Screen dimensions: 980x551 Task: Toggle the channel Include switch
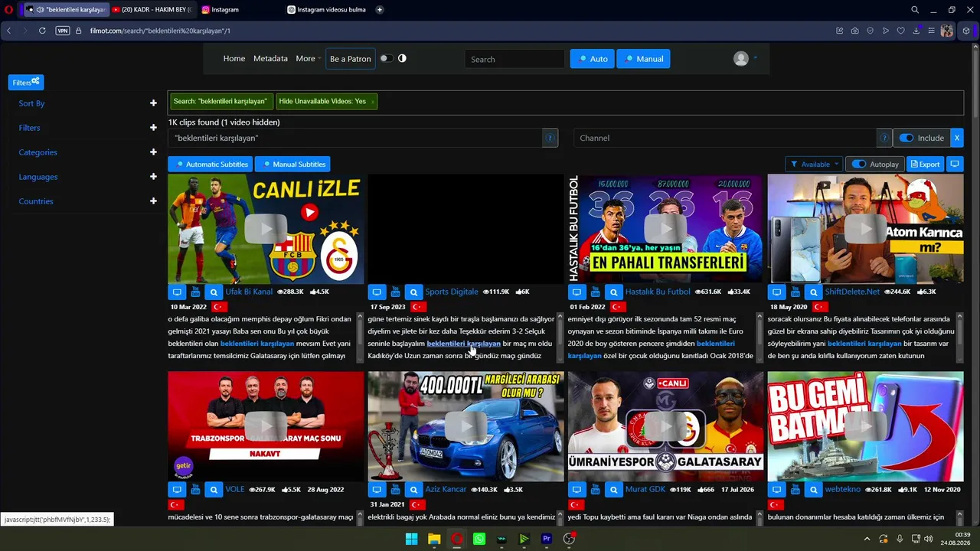906,138
